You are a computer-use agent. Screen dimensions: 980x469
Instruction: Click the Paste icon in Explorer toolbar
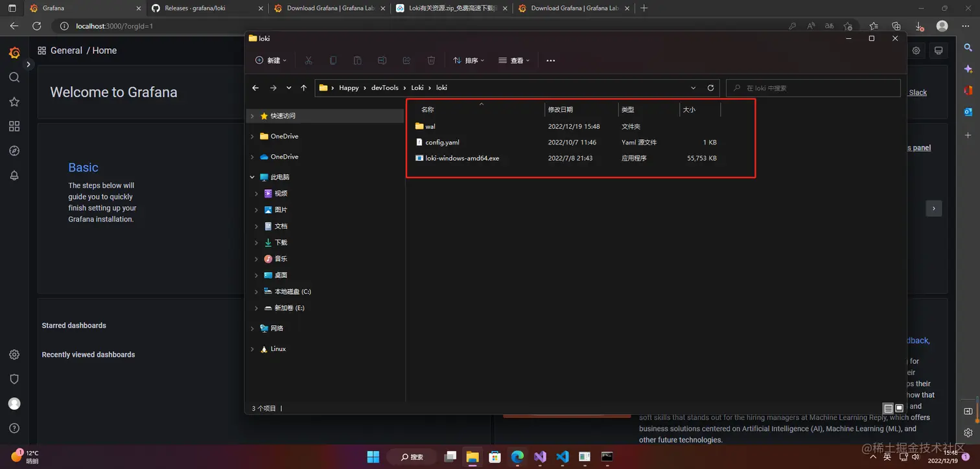click(x=358, y=60)
